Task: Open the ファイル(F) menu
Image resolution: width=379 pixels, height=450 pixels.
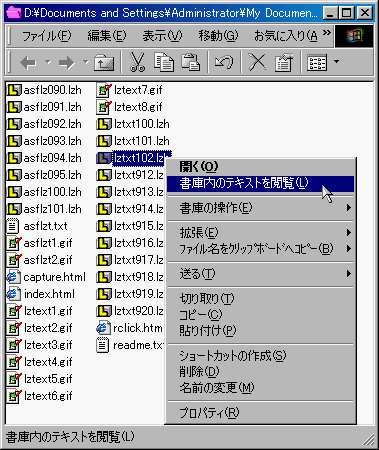Action: point(47,36)
